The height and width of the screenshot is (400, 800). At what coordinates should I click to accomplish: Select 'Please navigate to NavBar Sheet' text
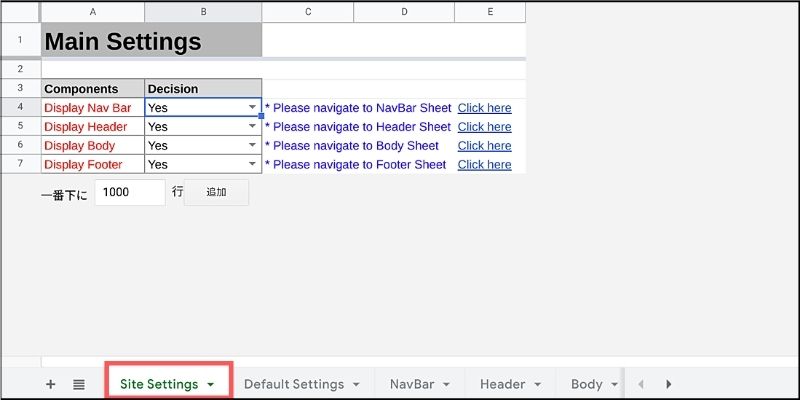point(362,108)
